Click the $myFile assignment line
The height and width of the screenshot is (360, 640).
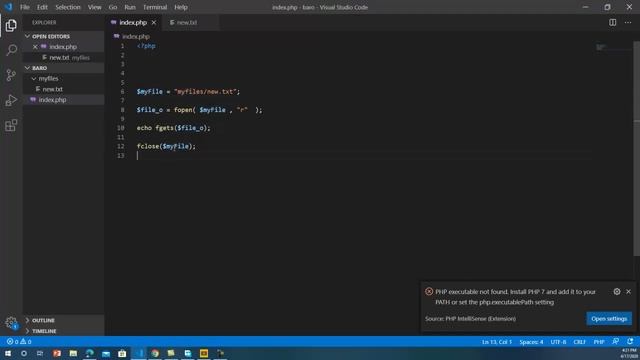coord(188,91)
